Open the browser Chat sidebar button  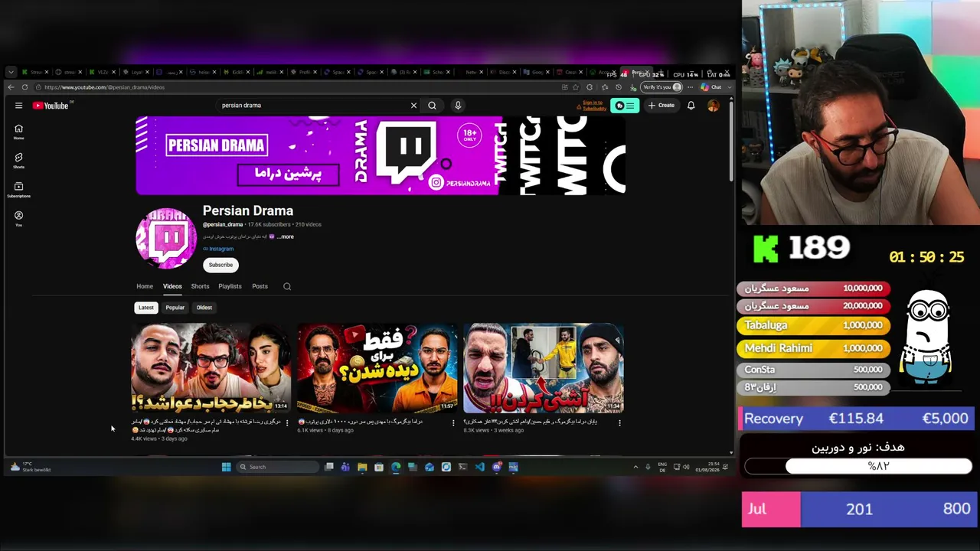tap(711, 87)
